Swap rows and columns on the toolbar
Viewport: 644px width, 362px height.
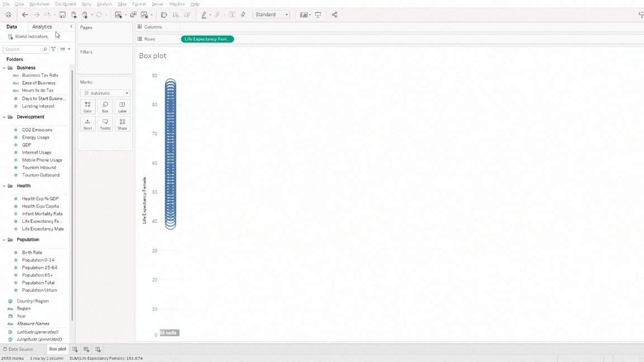click(163, 15)
